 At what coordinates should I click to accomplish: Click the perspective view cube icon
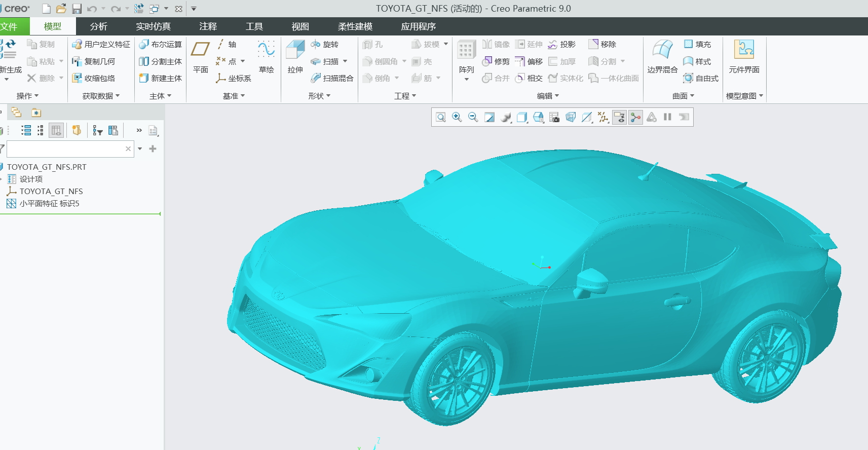coord(571,118)
